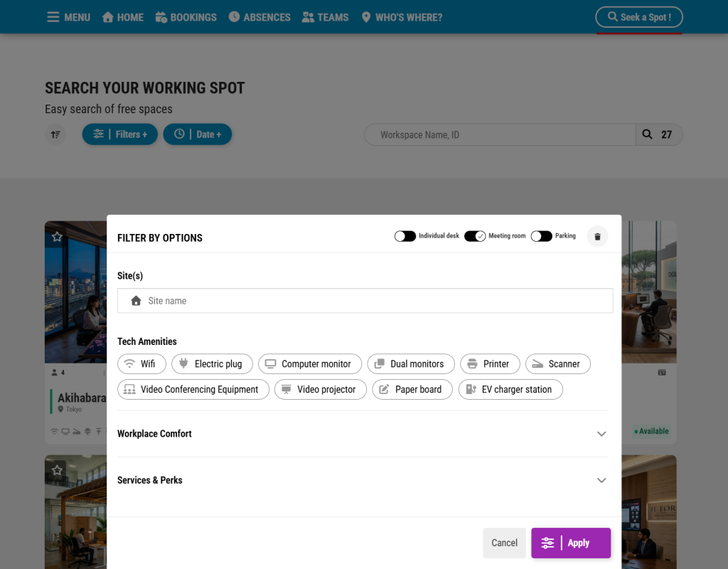Select the EV charger station chip

coord(510,389)
